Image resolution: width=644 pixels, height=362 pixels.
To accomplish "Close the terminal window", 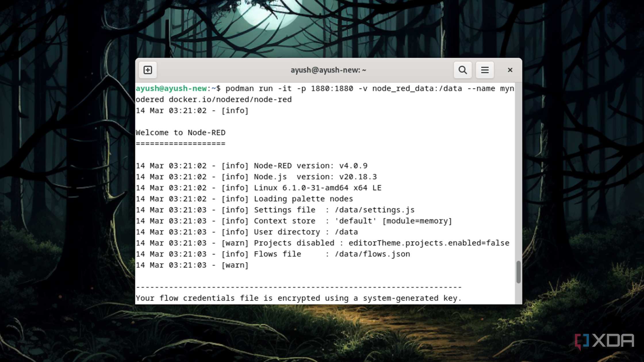I will (x=510, y=70).
